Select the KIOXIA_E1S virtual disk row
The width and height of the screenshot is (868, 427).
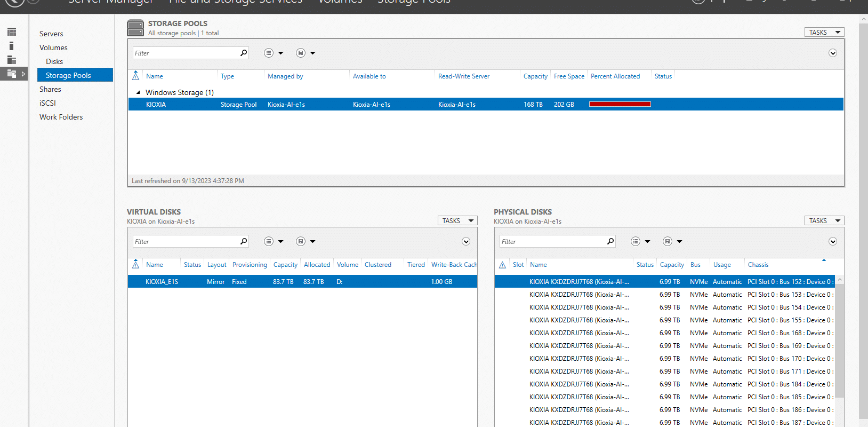point(302,281)
